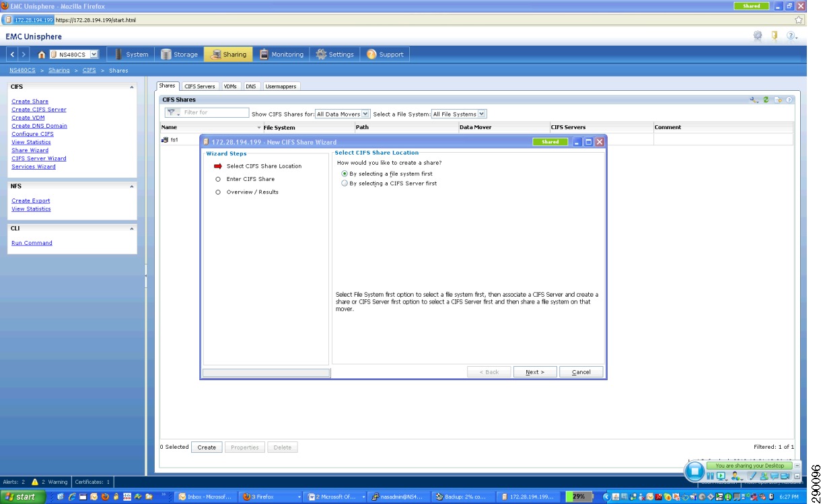Screen dimensions: 821x504
Task: Click the Create CIFS Server link
Action: pos(39,110)
